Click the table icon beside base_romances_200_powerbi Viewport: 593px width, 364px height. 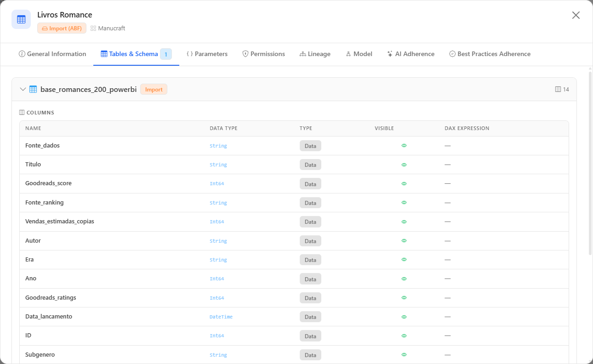[33, 89]
